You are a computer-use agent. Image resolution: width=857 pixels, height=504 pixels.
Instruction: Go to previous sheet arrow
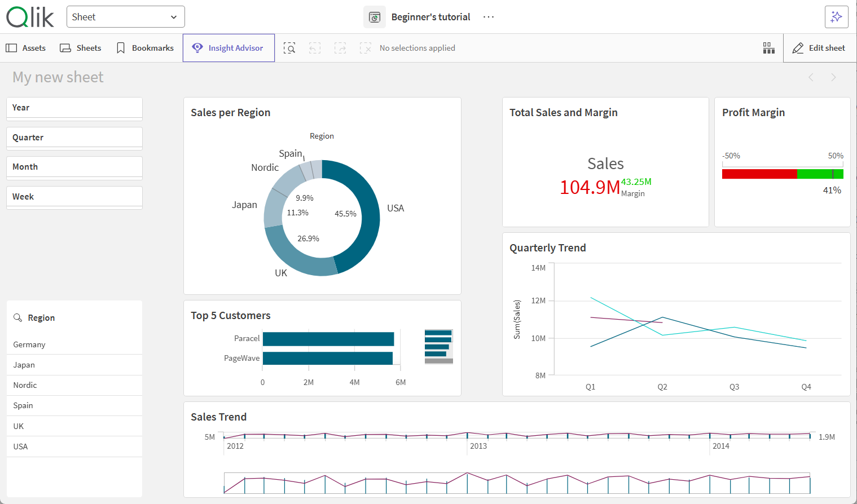811,77
